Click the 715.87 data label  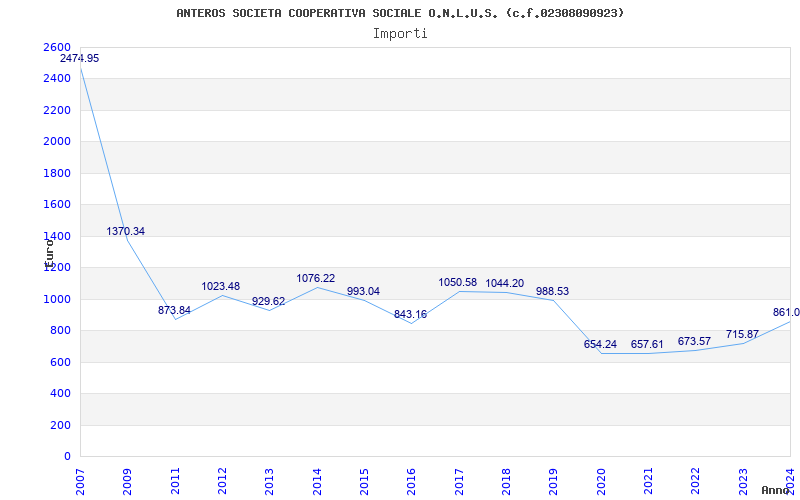742,335
